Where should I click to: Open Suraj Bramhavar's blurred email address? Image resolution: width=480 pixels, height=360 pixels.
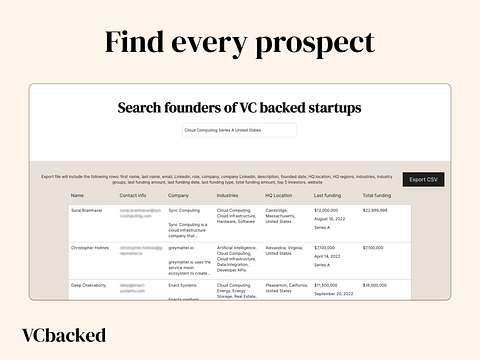click(x=140, y=213)
